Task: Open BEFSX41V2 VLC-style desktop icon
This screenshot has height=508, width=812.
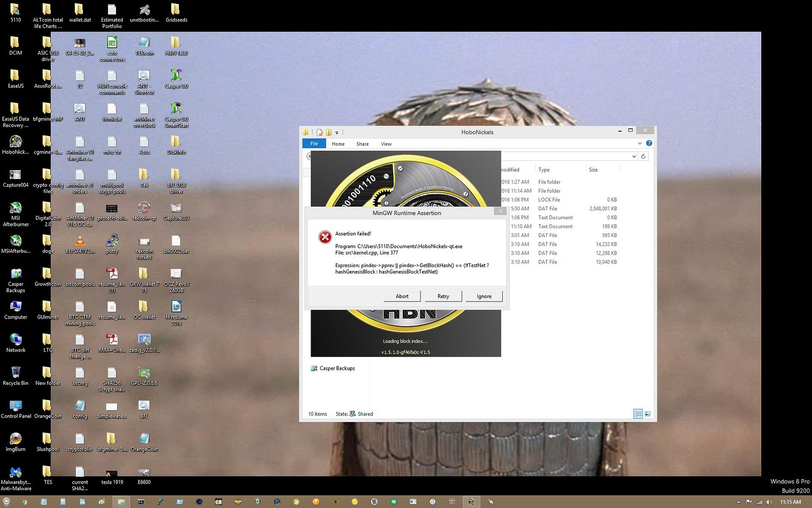Action: click(80, 244)
